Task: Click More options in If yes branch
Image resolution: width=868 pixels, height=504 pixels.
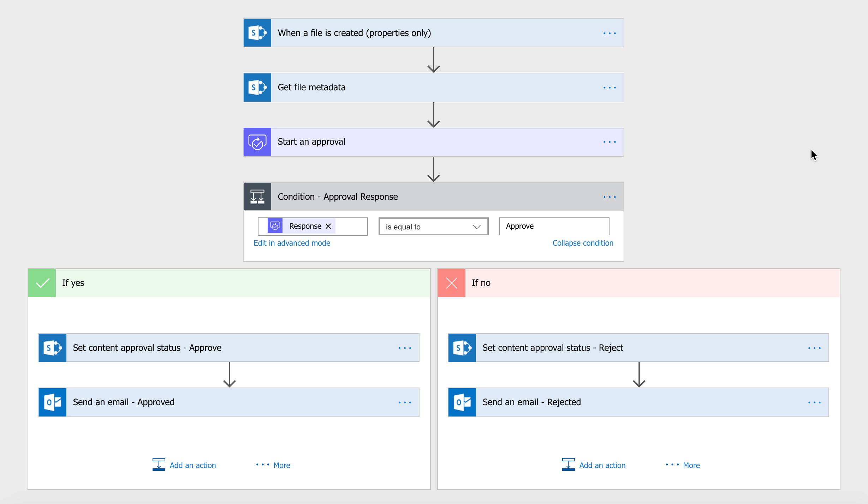Action: pyautogui.click(x=282, y=464)
